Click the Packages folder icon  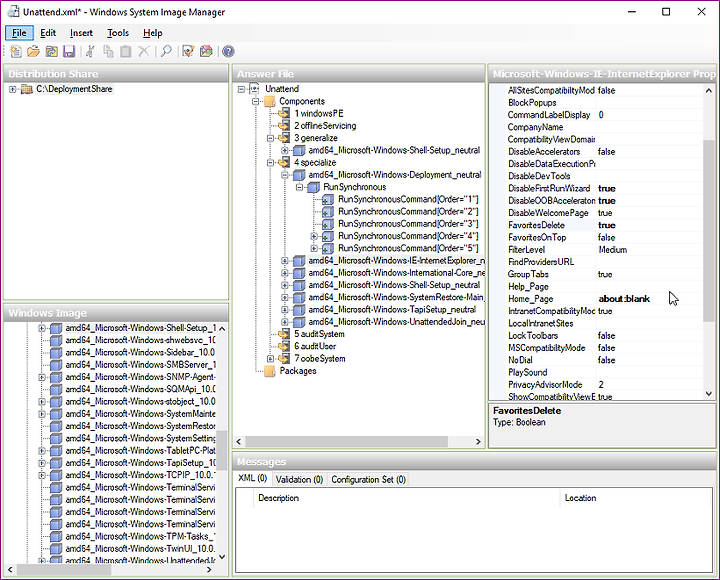coord(270,371)
